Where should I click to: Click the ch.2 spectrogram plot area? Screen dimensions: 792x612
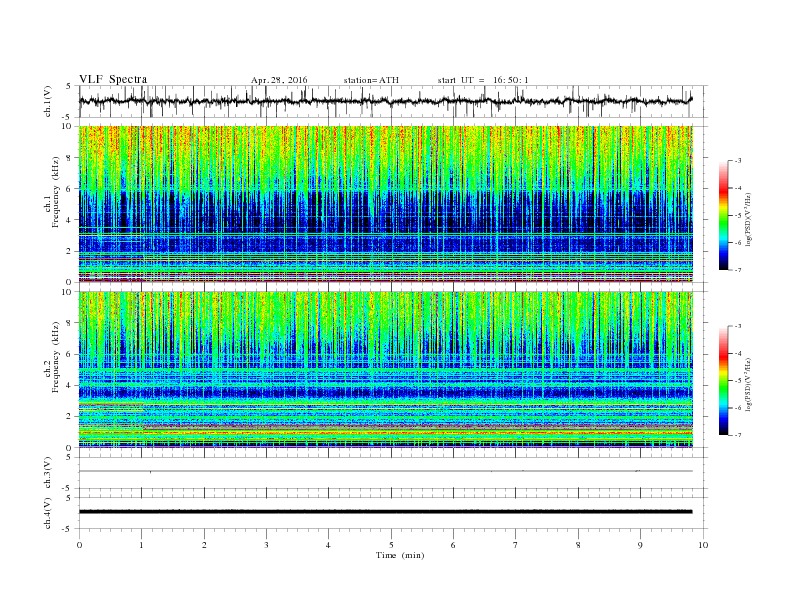click(386, 370)
